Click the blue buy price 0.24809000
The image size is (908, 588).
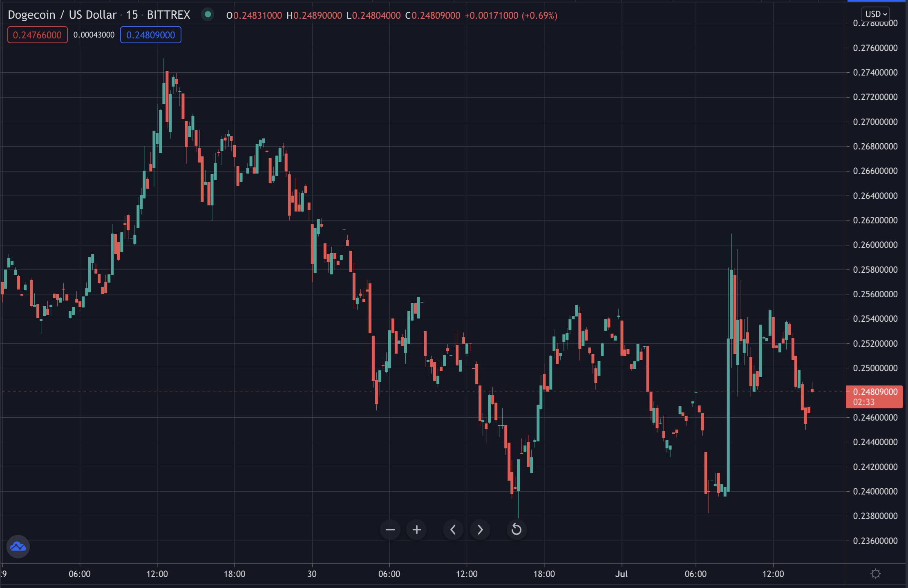pyautogui.click(x=150, y=35)
